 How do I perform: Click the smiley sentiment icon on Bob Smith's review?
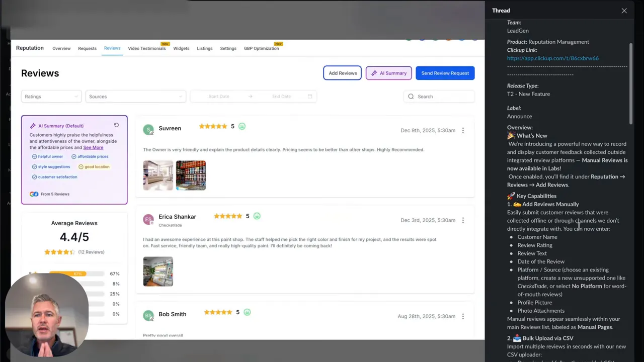tap(247, 312)
